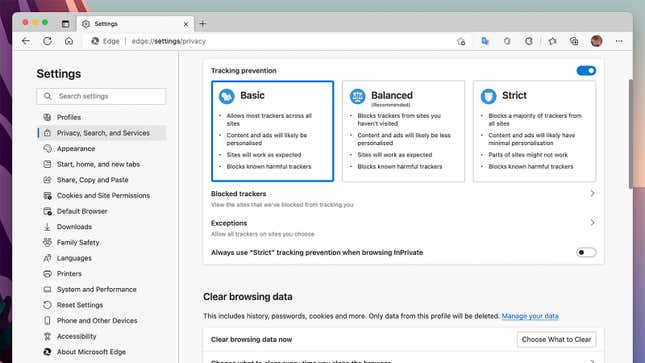Click the lock icon beside Privacy, Search, and Services
645x363 pixels.
pos(47,133)
